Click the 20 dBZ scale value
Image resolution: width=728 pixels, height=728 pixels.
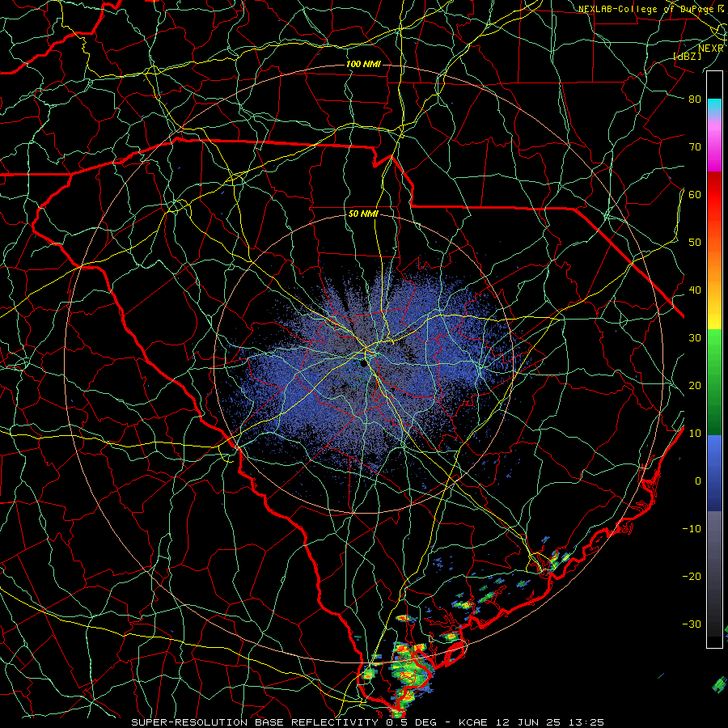tap(695, 386)
